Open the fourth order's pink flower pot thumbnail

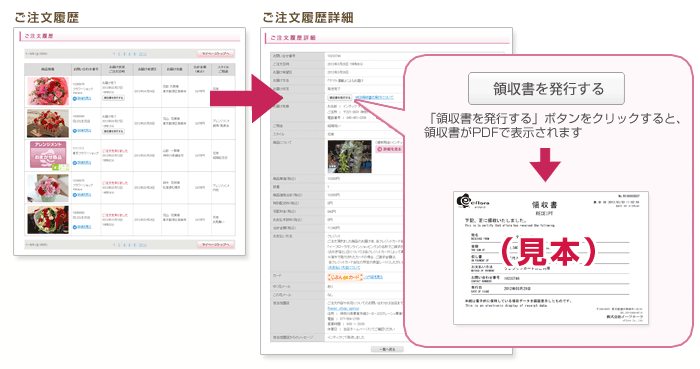(x=48, y=188)
